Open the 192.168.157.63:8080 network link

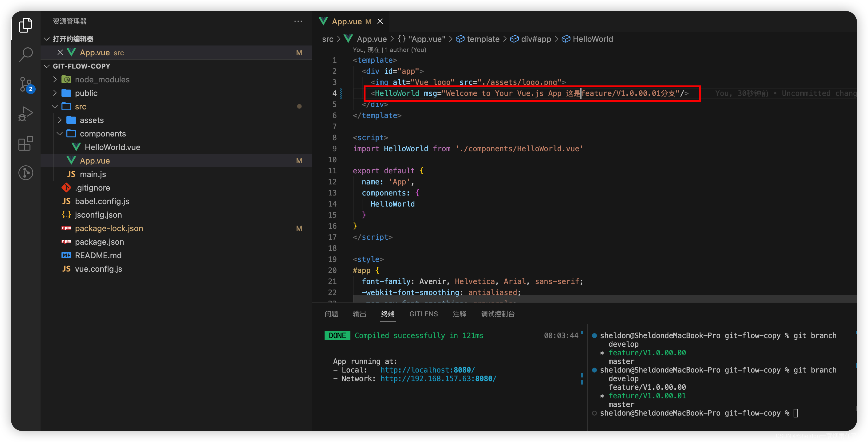click(x=438, y=379)
